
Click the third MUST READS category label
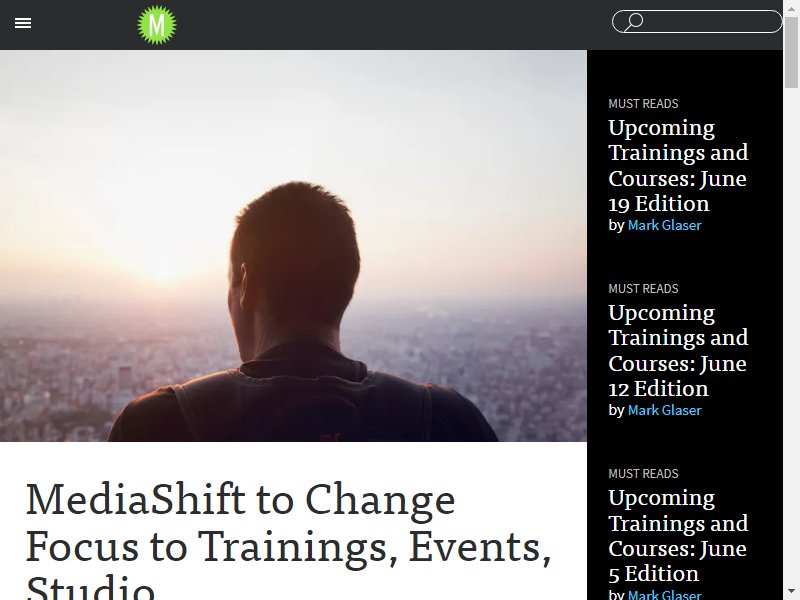tap(643, 473)
